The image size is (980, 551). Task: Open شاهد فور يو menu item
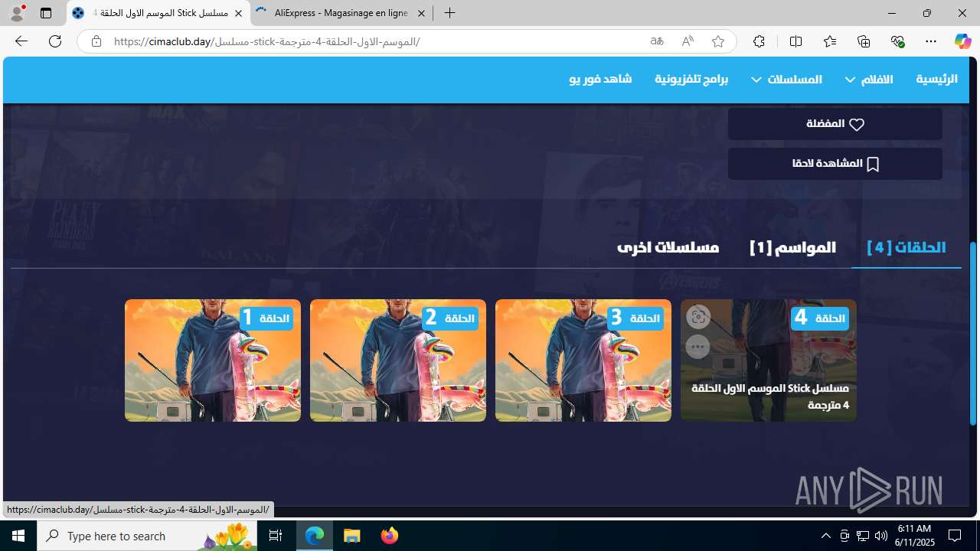pyautogui.click(x=600, y=80)
